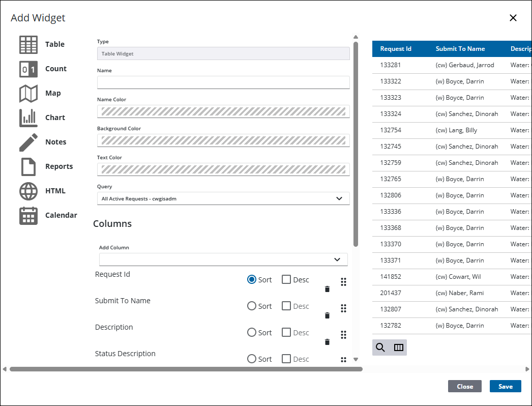Image resolution: width=532 pixels, height=406 pixels.
Task: Expand the Add Column dropdown
Action: coord(223,259)
